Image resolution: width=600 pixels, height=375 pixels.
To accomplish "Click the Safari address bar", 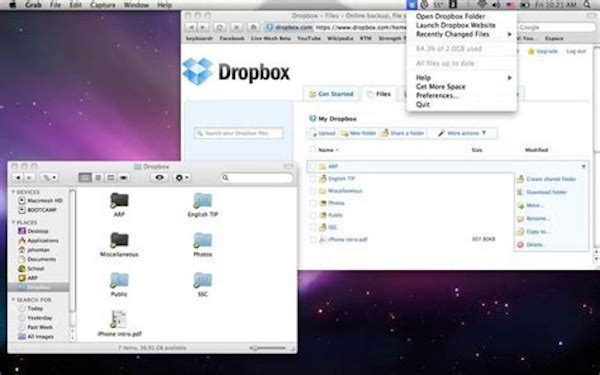I will tap(335, 27).
